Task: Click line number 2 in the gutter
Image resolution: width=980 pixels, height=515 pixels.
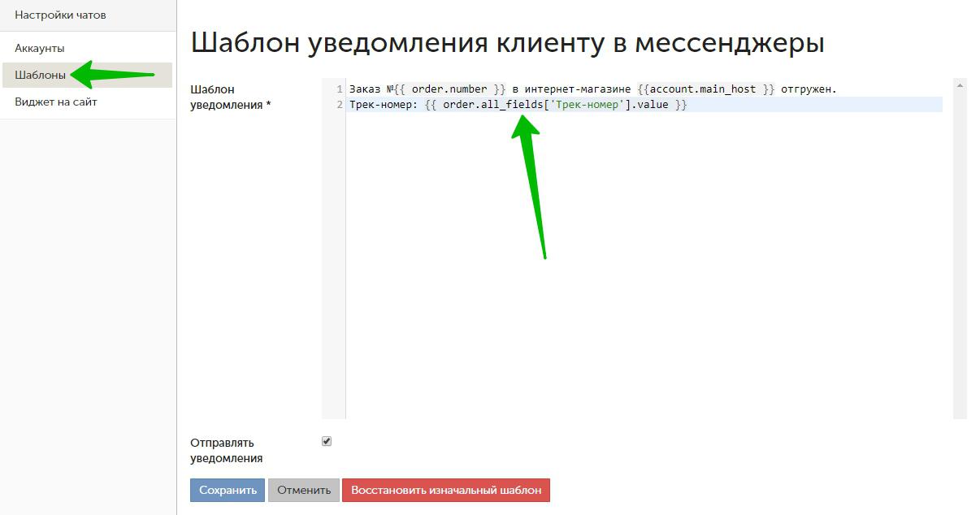Action: pyautogui.click(x=339, y=105)
